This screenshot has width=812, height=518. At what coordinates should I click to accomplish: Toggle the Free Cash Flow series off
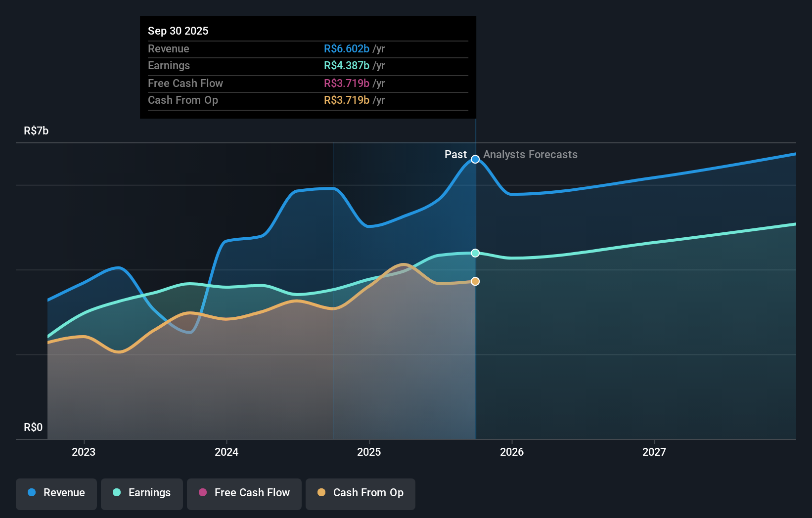coord(244,493)
